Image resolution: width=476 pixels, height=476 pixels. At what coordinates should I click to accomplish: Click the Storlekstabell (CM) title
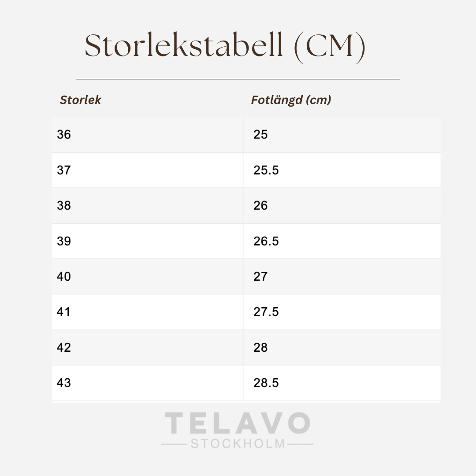click(x=225, y=45)
